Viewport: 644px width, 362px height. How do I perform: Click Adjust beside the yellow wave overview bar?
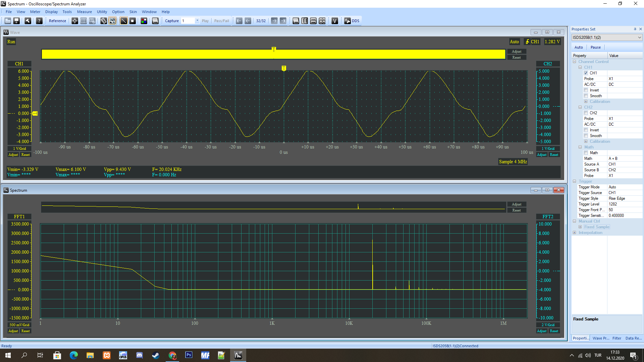coord(517,52)
